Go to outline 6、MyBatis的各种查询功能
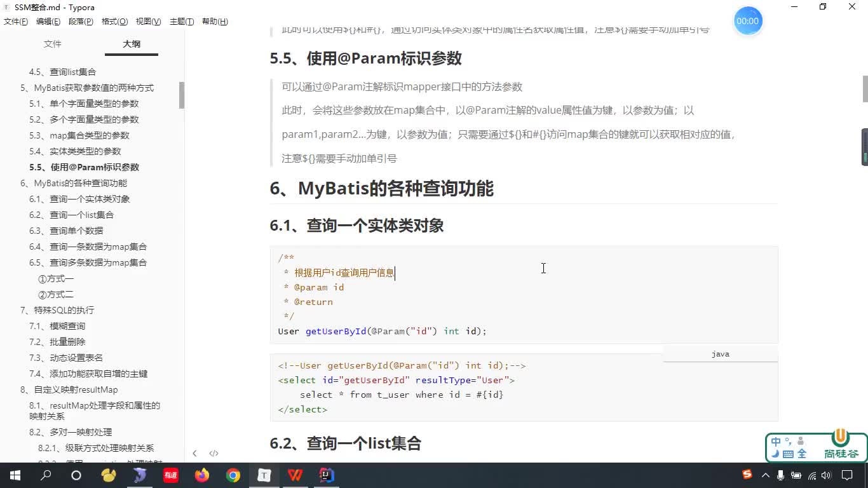Image resolution: width=868 pixels, height=488 pixels. pos(74,183)
